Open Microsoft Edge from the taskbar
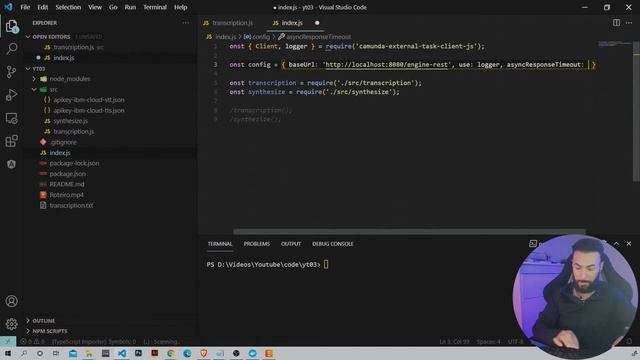The image size is (640, 360). [x=187, y=353]
